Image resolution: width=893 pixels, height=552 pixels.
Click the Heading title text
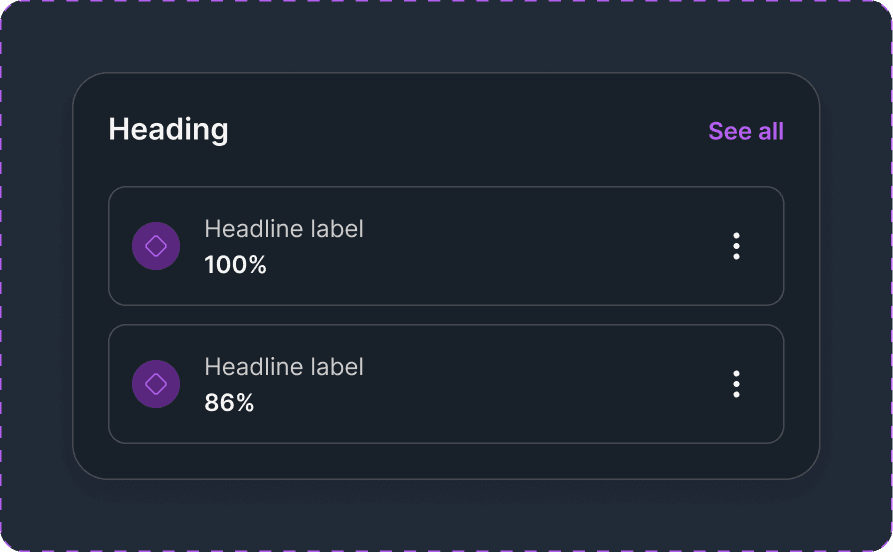tap(168, 129)
